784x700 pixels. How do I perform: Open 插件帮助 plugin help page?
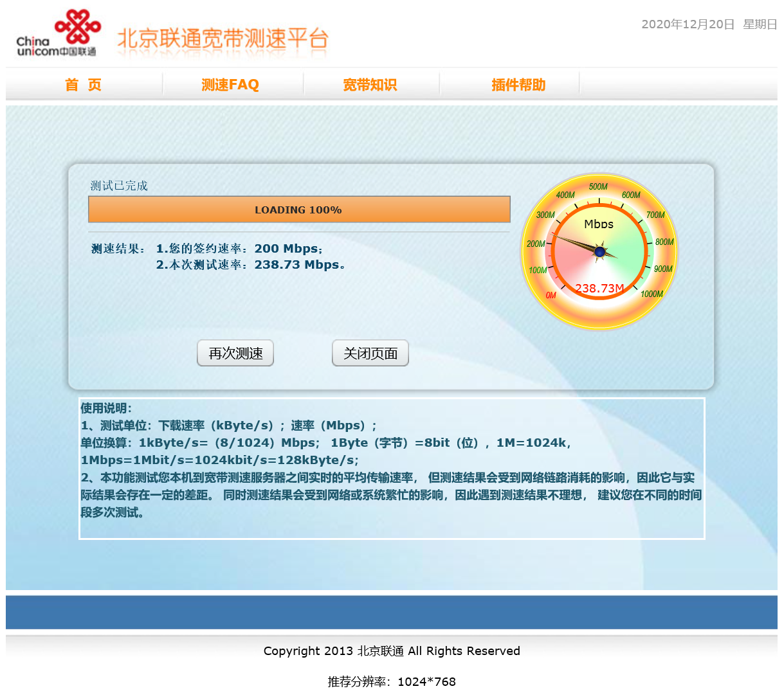point(518,85)
